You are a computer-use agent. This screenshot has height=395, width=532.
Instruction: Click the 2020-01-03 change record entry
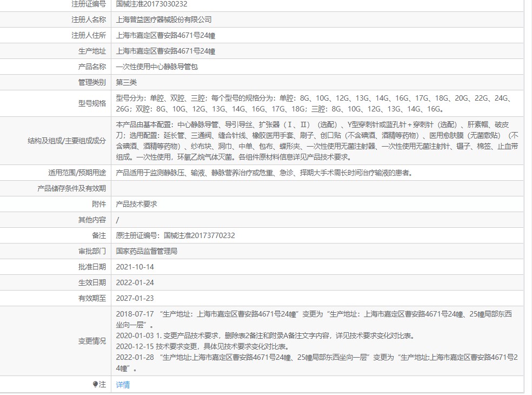tap(265, 335)
